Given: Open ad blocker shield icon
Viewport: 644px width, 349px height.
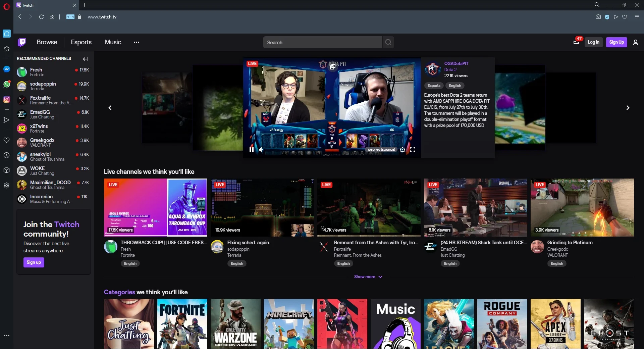Looking at the screenshot, I should point(607,17).
